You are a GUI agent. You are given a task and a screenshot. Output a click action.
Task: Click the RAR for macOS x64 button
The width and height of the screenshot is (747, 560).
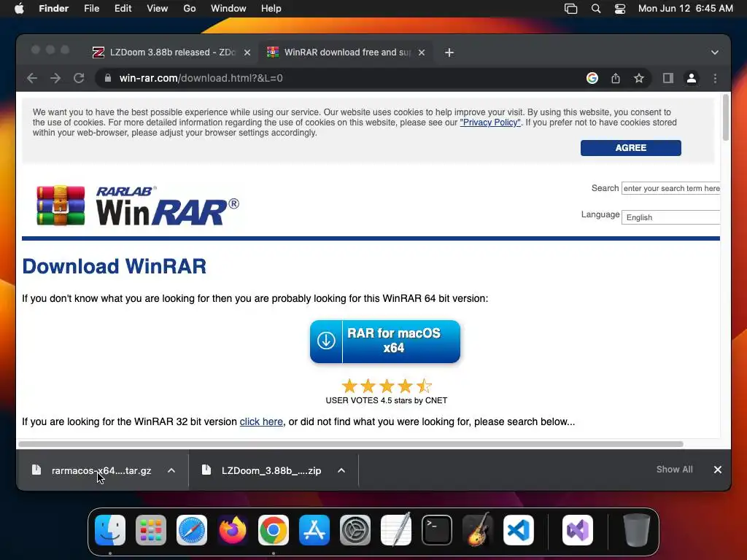[x=385, y=341]
